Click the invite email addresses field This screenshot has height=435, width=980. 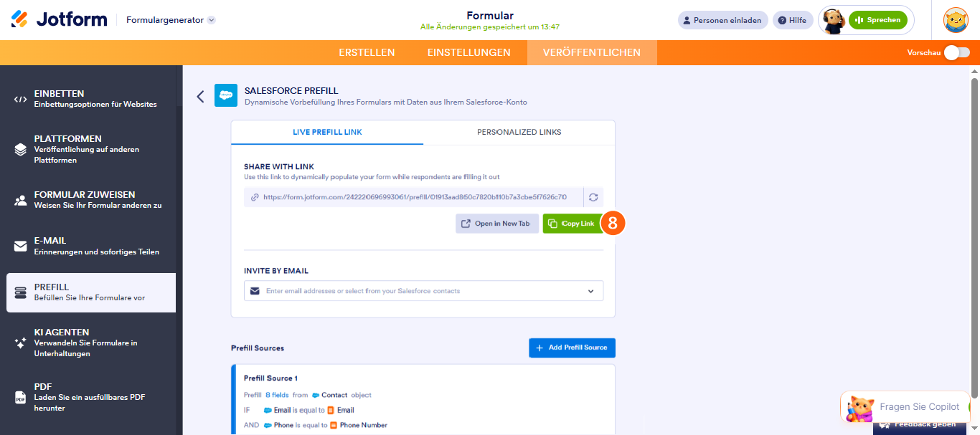pos(423,291)
